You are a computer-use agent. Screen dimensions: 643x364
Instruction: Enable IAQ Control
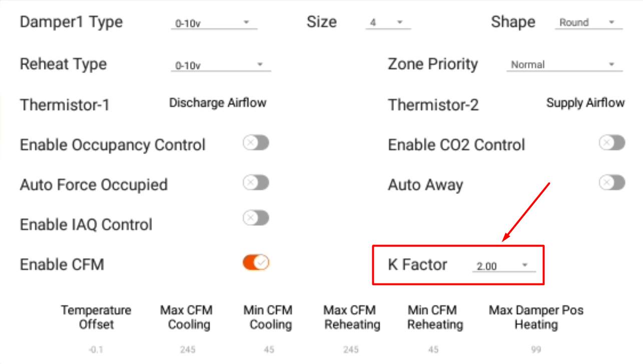(255, 218)
